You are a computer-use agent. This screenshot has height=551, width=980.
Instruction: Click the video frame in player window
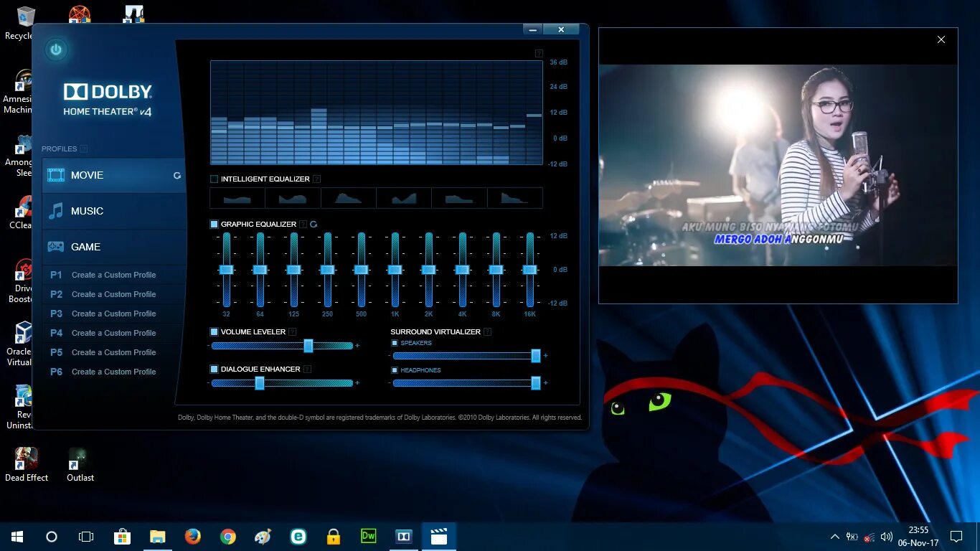778,166
